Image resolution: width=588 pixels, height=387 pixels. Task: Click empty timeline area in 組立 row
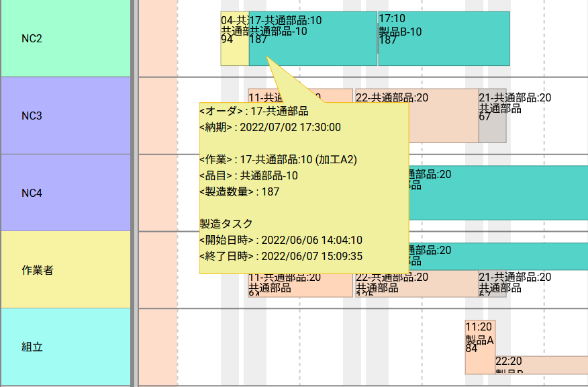click(x=302, y=347)
